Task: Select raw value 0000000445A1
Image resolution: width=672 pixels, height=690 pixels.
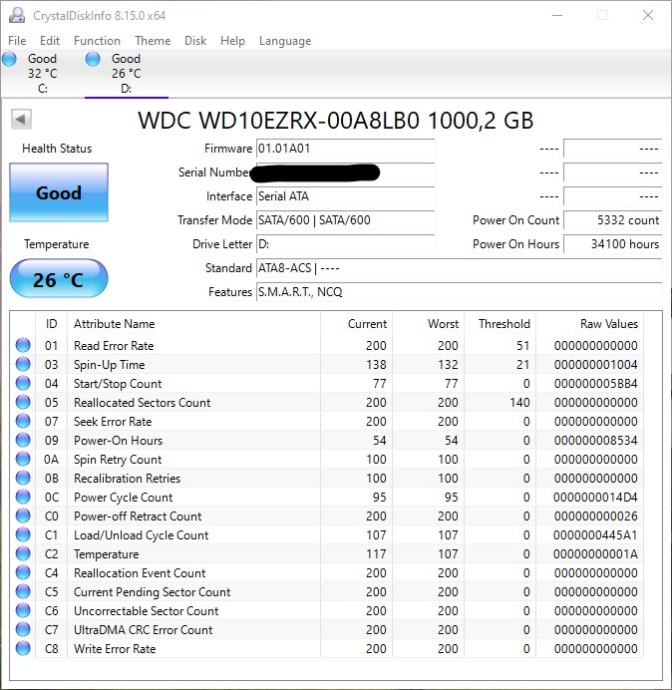Action: coord(595,535)
